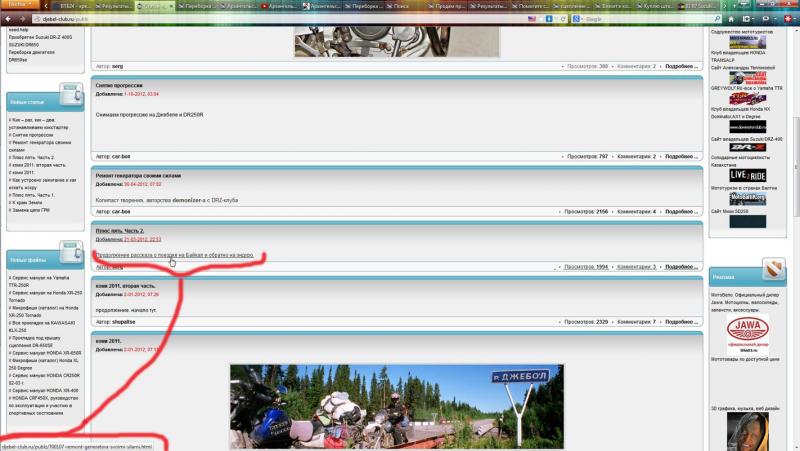This screenshot has height=451, width=800.
Task: Click Подробнее on коми 2011 вторая часть
Action: [x=682, y=322]
